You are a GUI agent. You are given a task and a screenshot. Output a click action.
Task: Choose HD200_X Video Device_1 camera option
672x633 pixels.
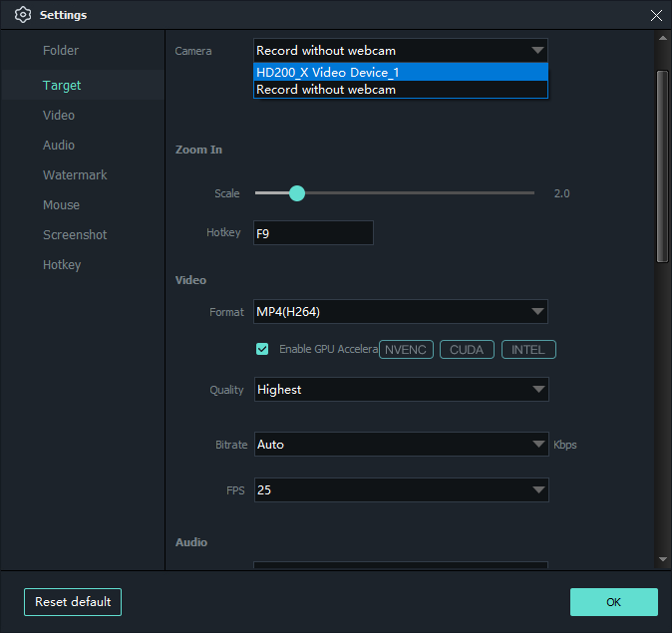pyautogui.click(x=400, y=72)
